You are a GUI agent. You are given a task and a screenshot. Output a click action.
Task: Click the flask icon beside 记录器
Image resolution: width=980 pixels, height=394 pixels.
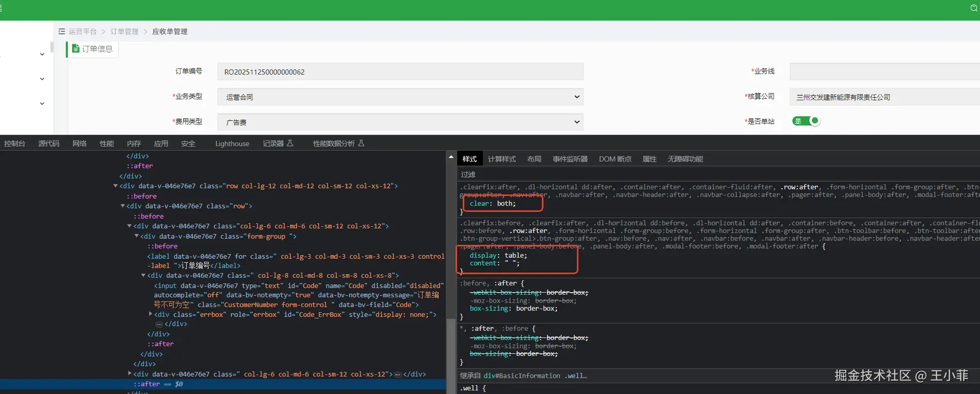point(290,143)
